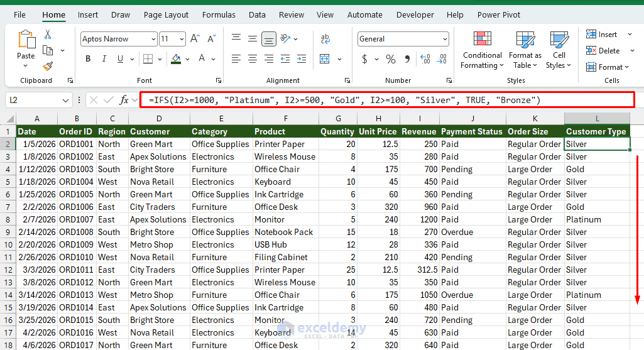The image size is (644, 350).
Task: Align text left
Action: pyautogui.click(x=236, y=58)
